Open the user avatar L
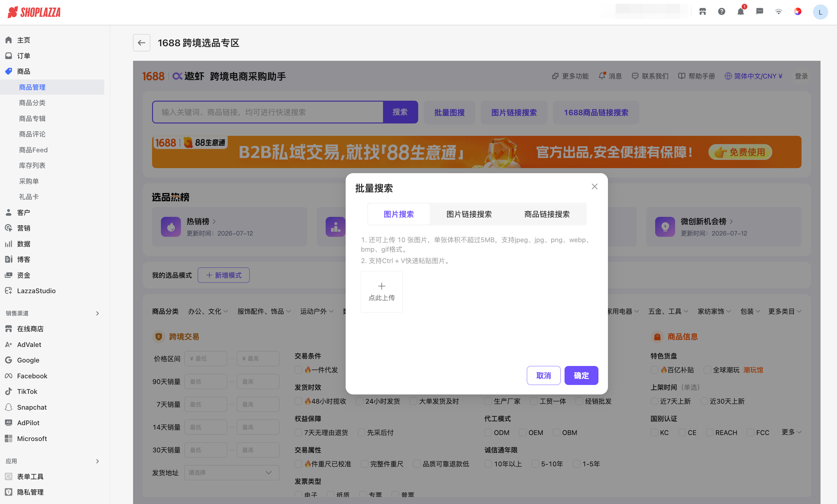 click(x=820, y=12)
